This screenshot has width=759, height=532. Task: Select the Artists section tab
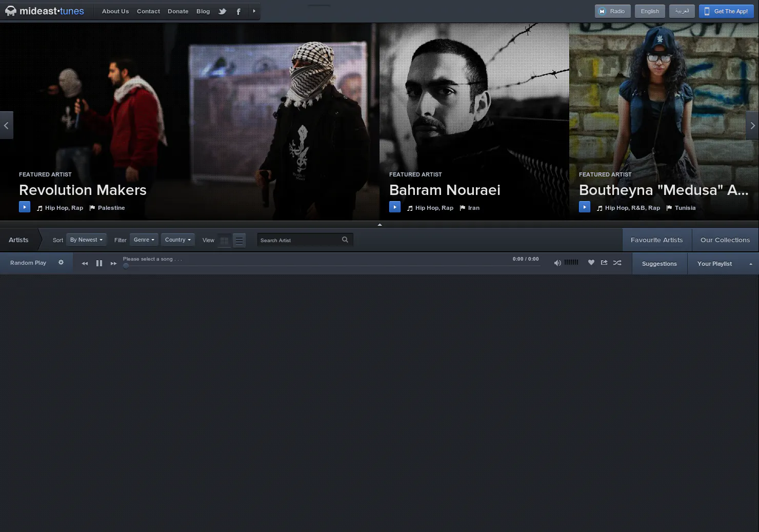pyautogui.click(x=19, y=240)
